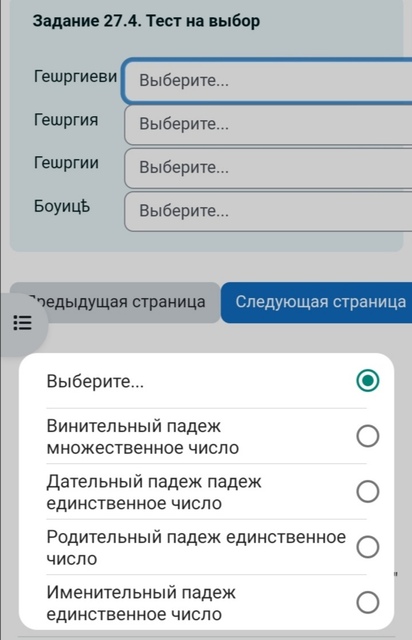Tap 'Родительный падеж единственное число' option text
The height and width of the screenshot is (640, 412).
tap(196, 547)
